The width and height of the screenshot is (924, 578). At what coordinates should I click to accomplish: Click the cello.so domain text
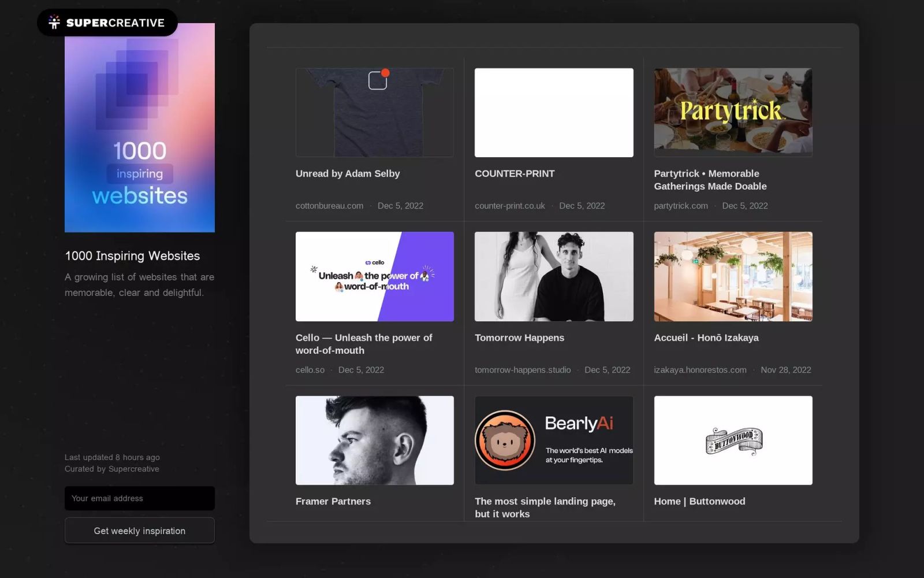[x=310, y=370]
